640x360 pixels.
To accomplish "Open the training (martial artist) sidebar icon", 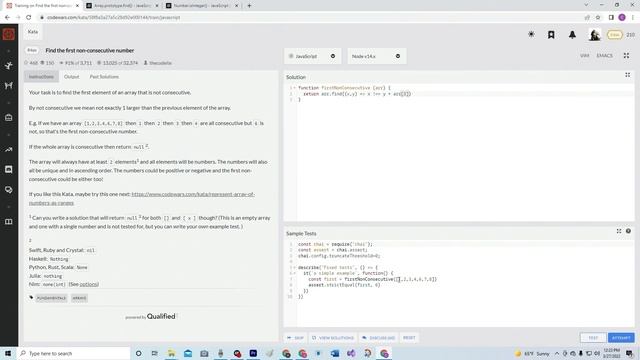I will (9, 66).
